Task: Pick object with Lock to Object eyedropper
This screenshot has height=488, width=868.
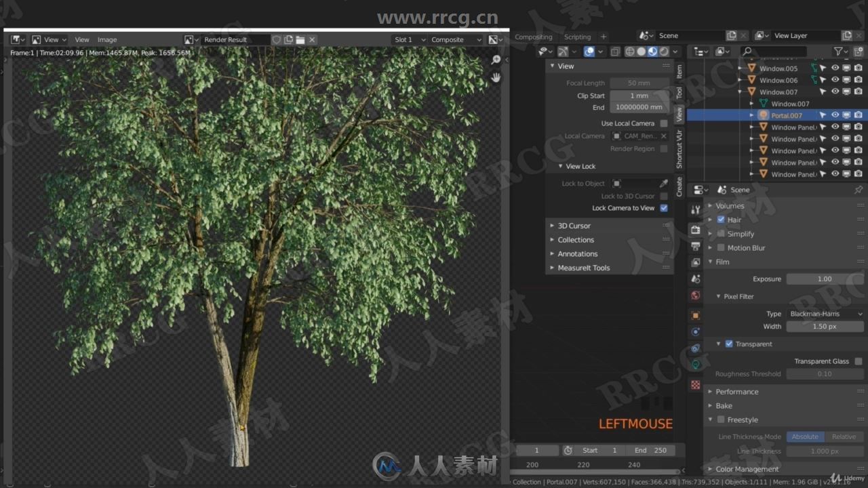Action: click(663, 184)
